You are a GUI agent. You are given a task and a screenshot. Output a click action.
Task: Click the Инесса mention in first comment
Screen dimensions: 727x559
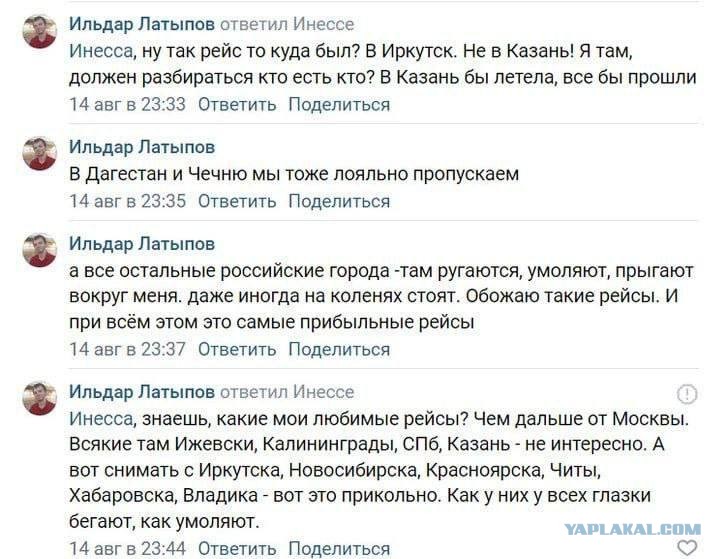(101, 51)
